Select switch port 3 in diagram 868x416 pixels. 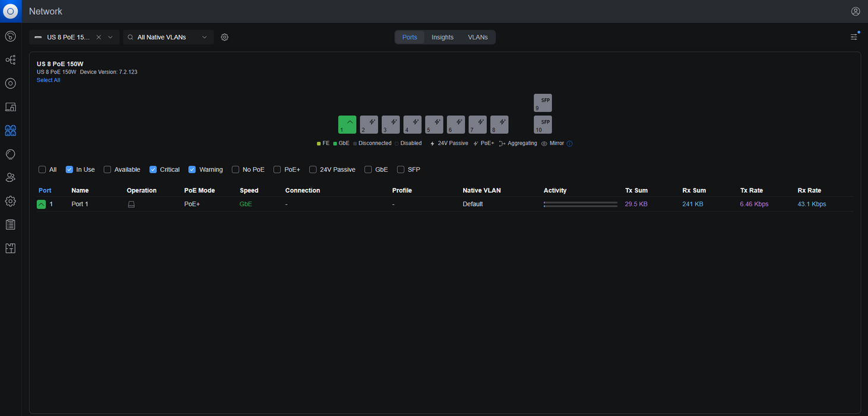pos(391,125)
